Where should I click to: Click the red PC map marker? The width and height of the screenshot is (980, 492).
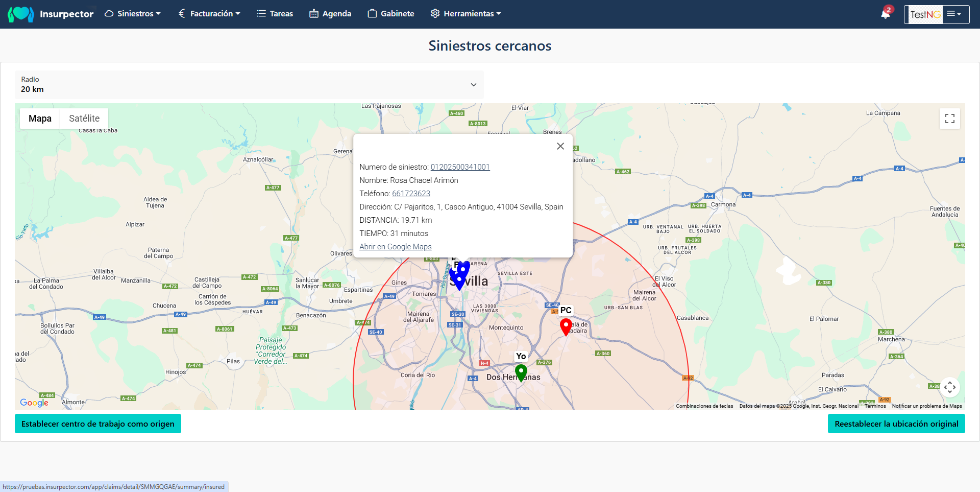[x=566, y=326]
